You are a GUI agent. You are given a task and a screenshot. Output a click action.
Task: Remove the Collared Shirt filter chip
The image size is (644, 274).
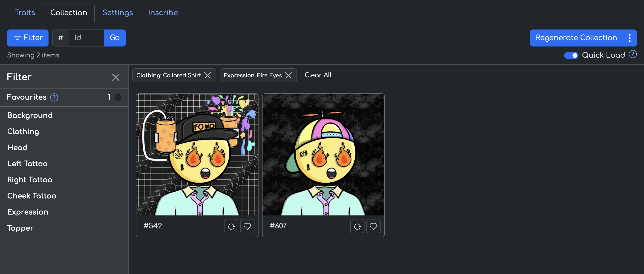point(208,75)
